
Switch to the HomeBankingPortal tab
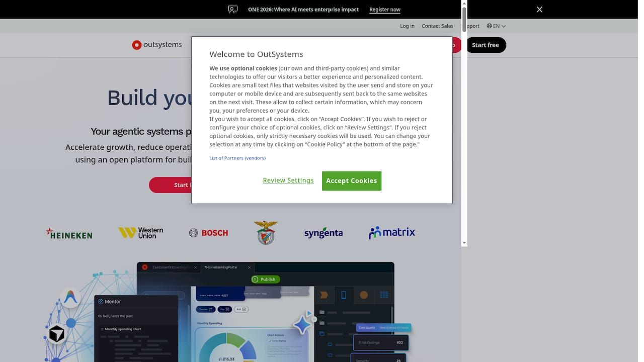click(220, 267)
